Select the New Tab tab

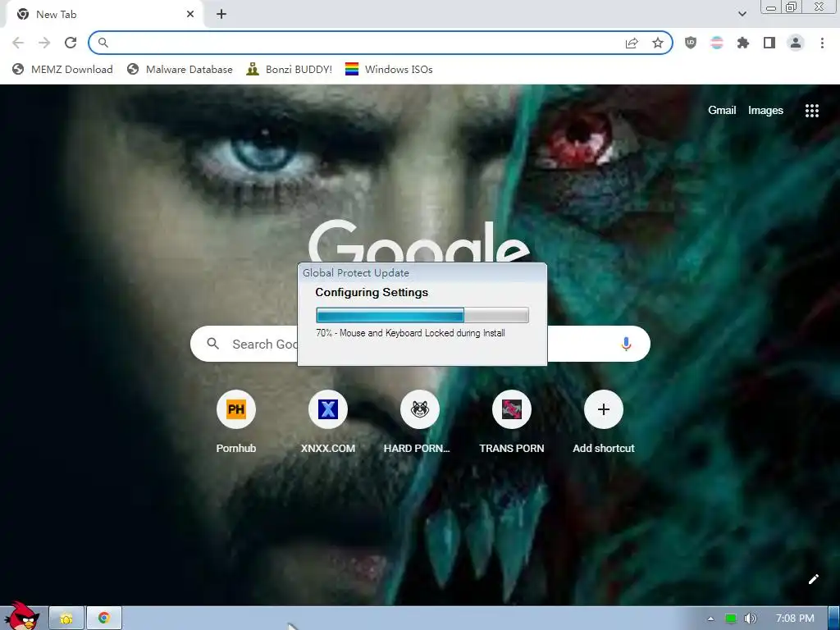(x=104, y=15)
